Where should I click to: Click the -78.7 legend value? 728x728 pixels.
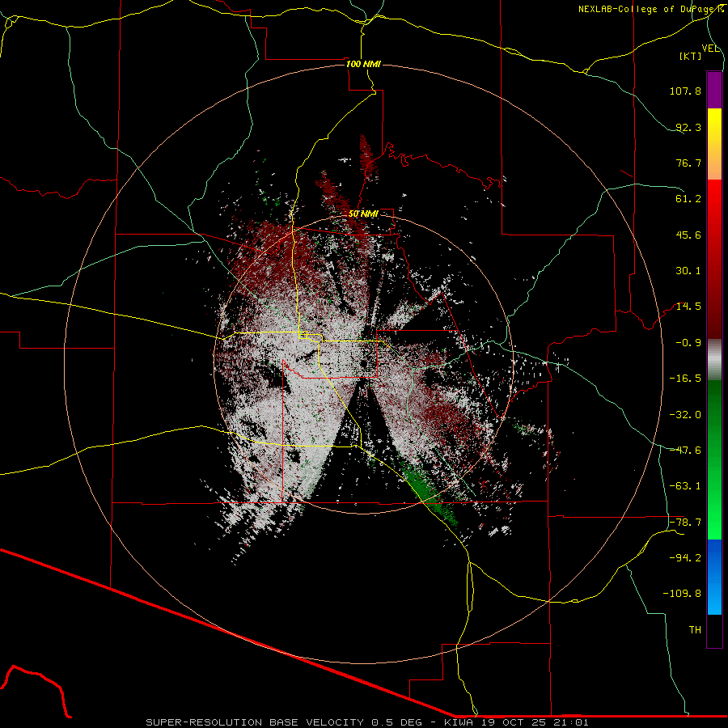pos(685,523)
